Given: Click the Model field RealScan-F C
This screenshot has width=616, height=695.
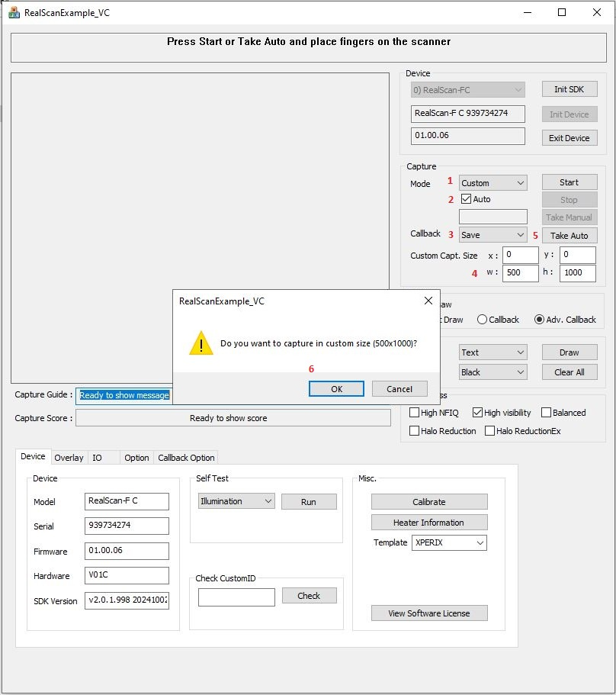Looking at the screenshot, I should click(127, 501).
